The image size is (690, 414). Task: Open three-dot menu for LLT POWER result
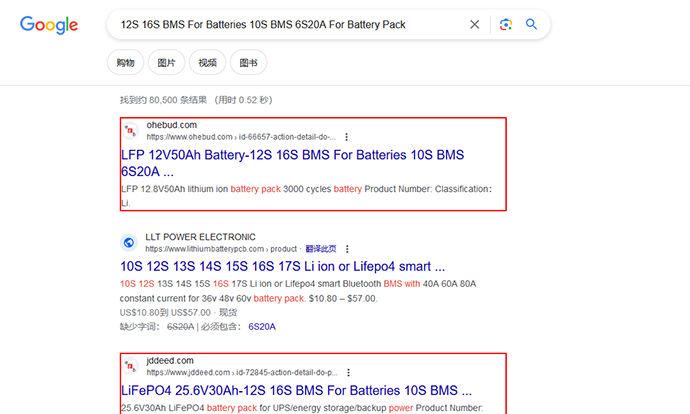click(x=347, y=249)
